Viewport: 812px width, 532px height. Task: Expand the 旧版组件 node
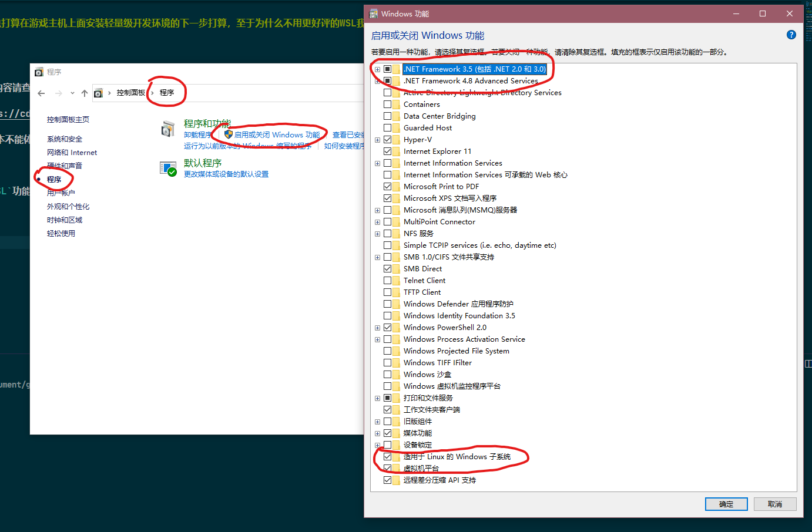click(377, 422)
